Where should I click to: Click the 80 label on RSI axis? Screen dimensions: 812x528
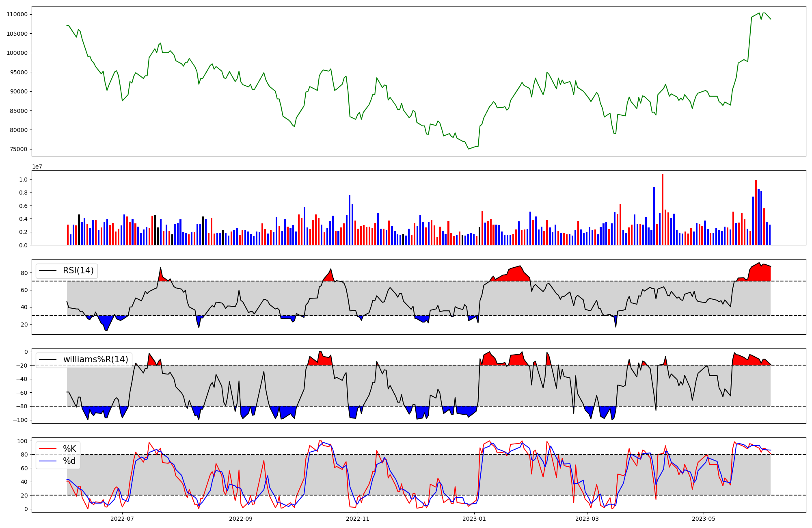pyautogui.click(x=24, y=273)
